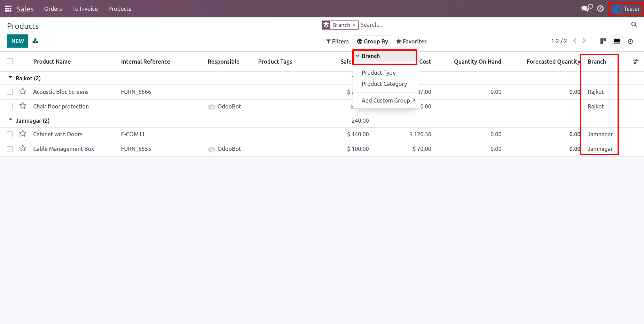Click the import records download icon
The width and height of the screenshot is (644, 324).
point(35,41)
